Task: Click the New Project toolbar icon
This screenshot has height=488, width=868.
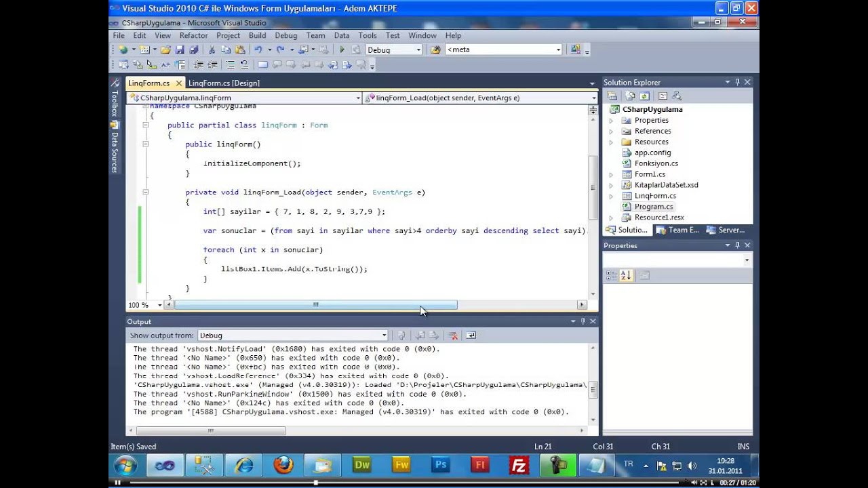Action: [x=123, y=49]
